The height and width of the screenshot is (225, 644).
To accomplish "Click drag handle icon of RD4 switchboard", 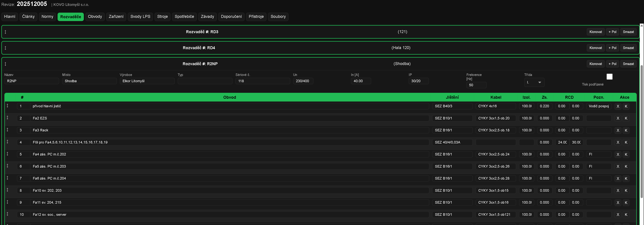I will pyautogui.click(x=5, y=48).
